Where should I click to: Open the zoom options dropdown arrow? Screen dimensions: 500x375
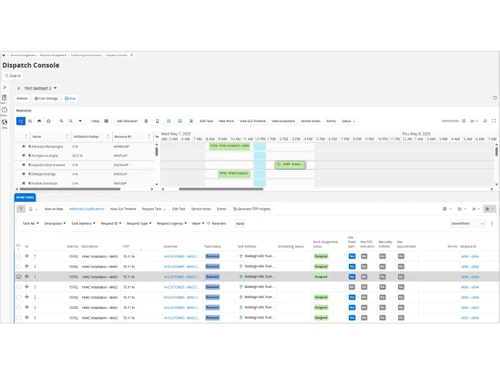(x=80, y=121)
